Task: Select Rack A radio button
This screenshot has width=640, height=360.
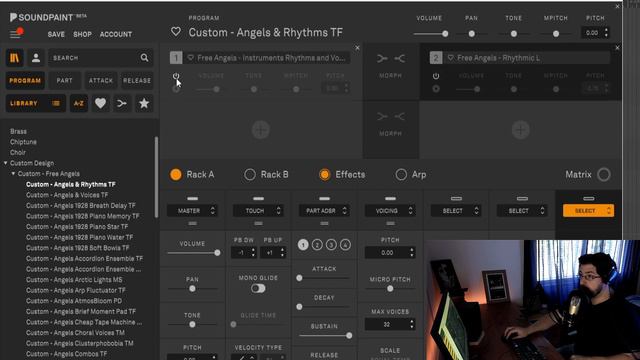Action: (176, 175)
